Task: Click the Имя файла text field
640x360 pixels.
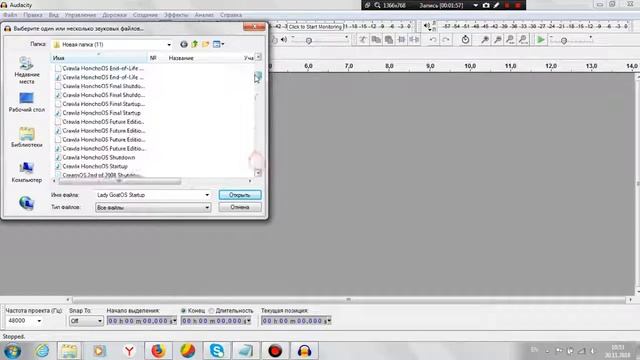Action: click(x=149, y=195)
